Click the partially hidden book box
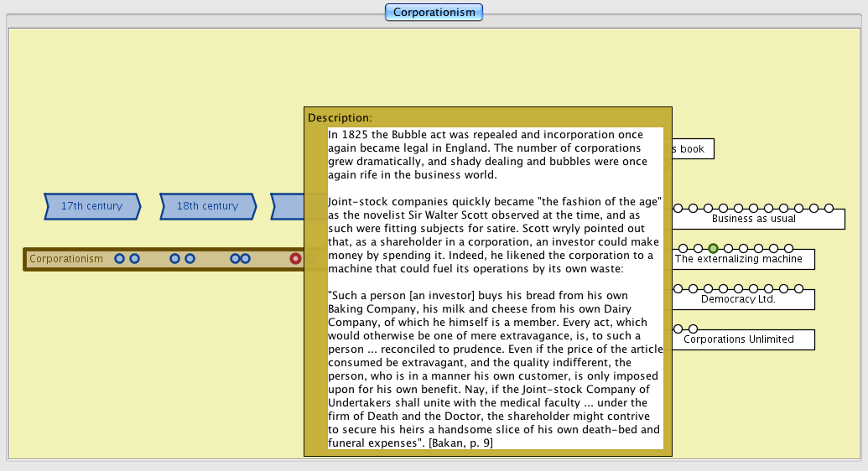Screen dimensions: 868x471 [693, 149]
